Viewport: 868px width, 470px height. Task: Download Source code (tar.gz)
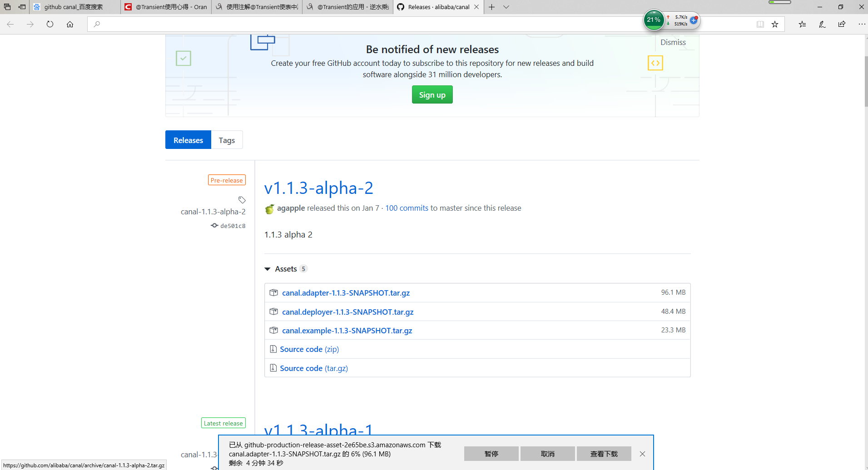(314, 368)
